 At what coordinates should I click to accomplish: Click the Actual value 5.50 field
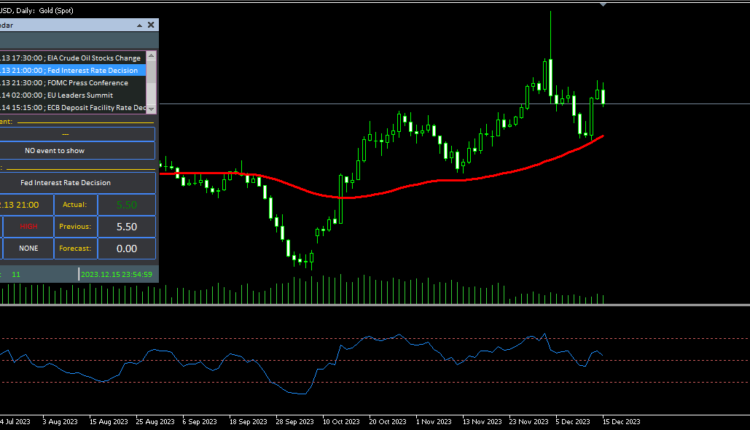tap(126, 204)
